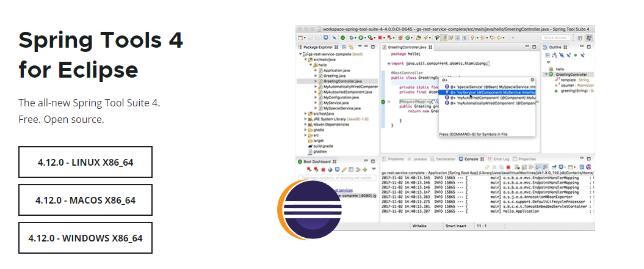The image size is (644, 269).
Task: Toggle Link with Editor in Package Explorer
Action: point(351,47)
